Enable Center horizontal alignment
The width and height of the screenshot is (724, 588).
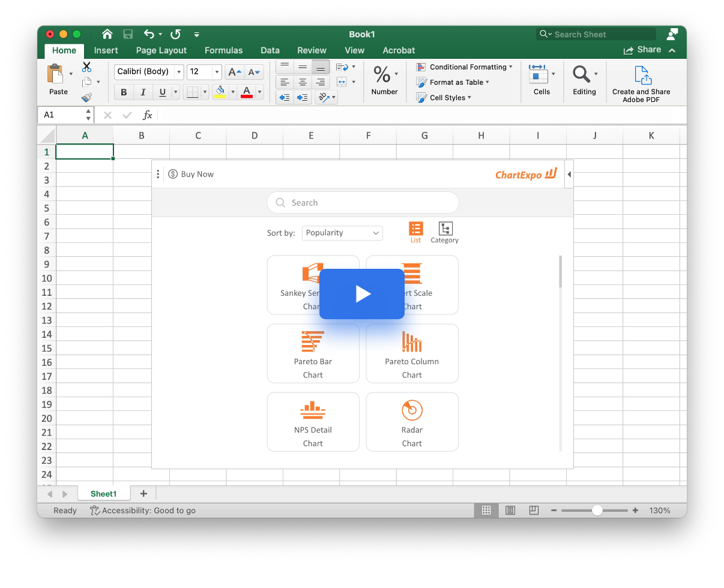click(x=303, y=82)
